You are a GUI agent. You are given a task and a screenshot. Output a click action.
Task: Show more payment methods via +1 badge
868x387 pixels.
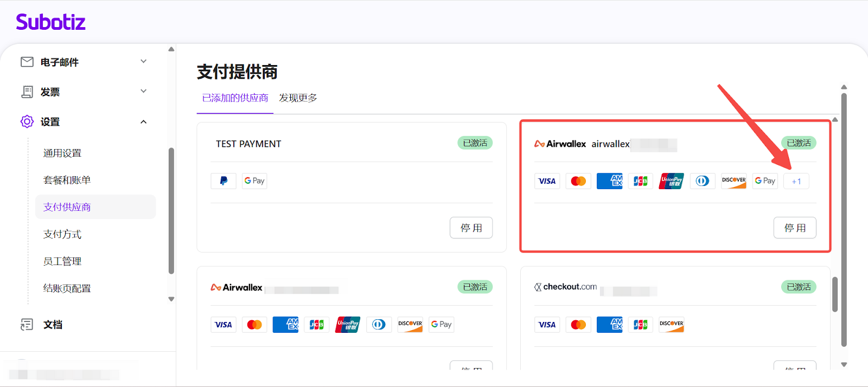pyautogui.click(x=796, y=182)
